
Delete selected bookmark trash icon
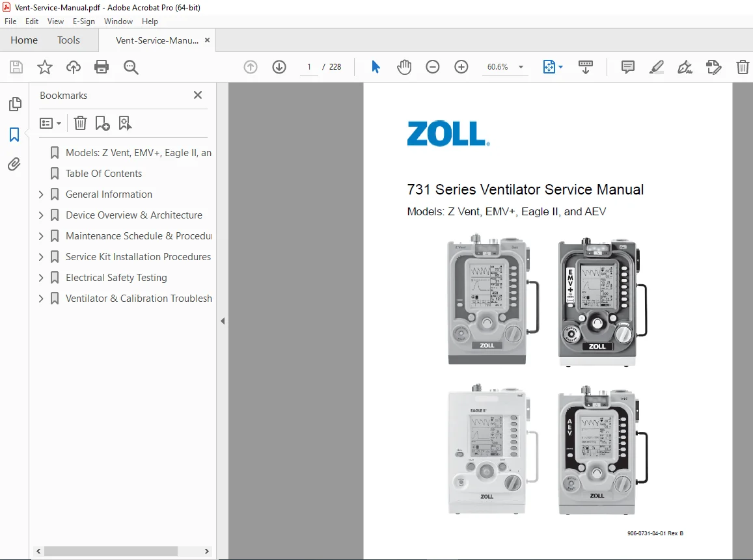click(x=80, y=124)
